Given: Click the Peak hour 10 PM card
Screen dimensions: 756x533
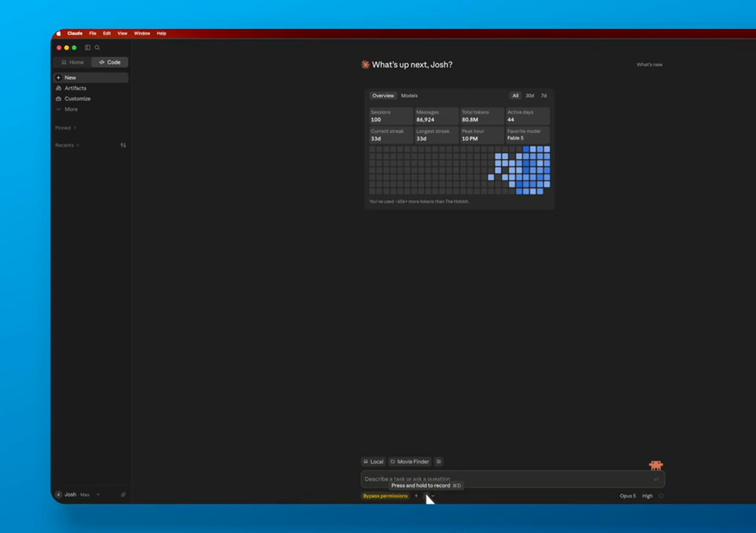Looking at the screenshot, I should (x=482, y=135).
